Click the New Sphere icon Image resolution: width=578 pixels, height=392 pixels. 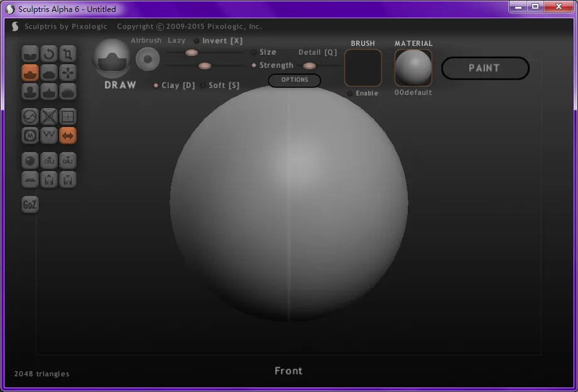pyautogui.click(x=30, y=161)
